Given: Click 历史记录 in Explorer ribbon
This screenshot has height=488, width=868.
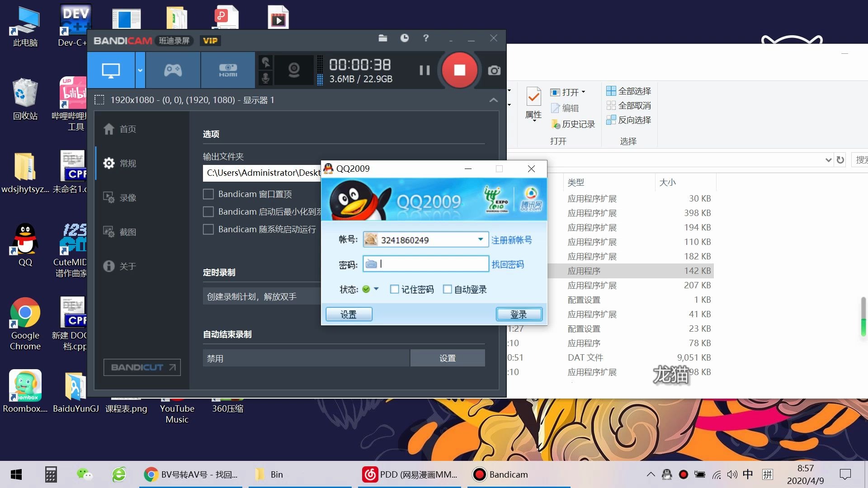Looking at the screenshot, I should (x=573, y=124).
